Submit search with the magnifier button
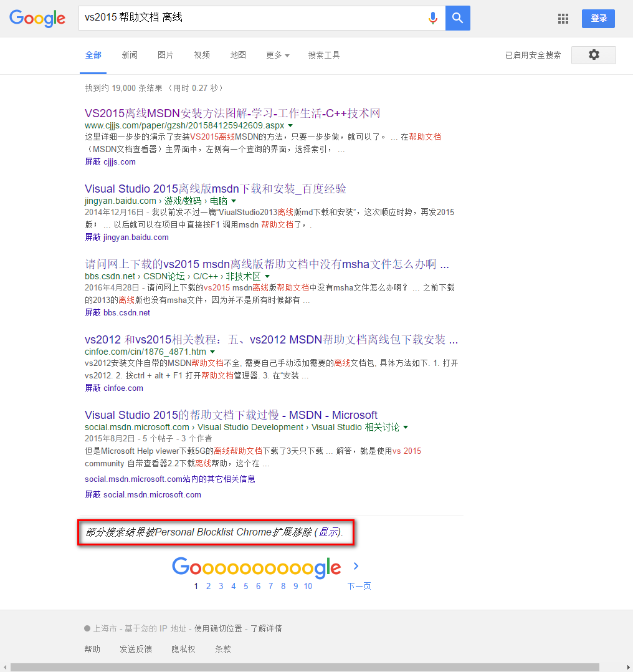633x672 pixels. tap(458, 18)
